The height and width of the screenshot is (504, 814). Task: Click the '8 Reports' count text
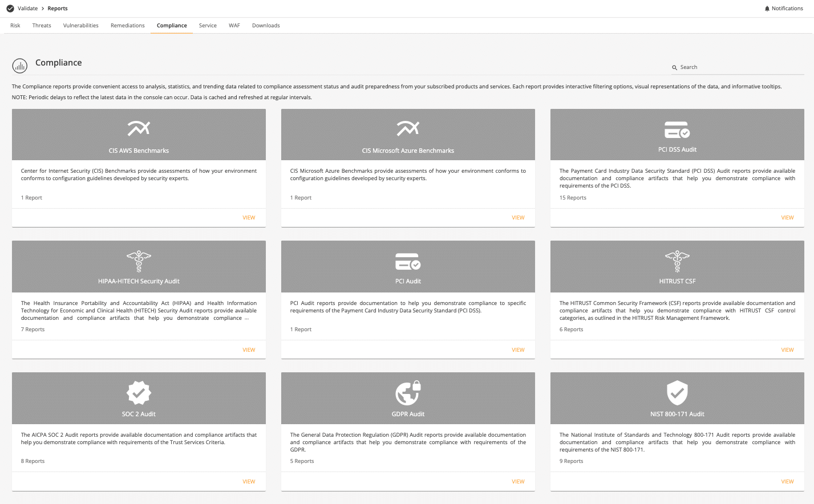[33, 461]
